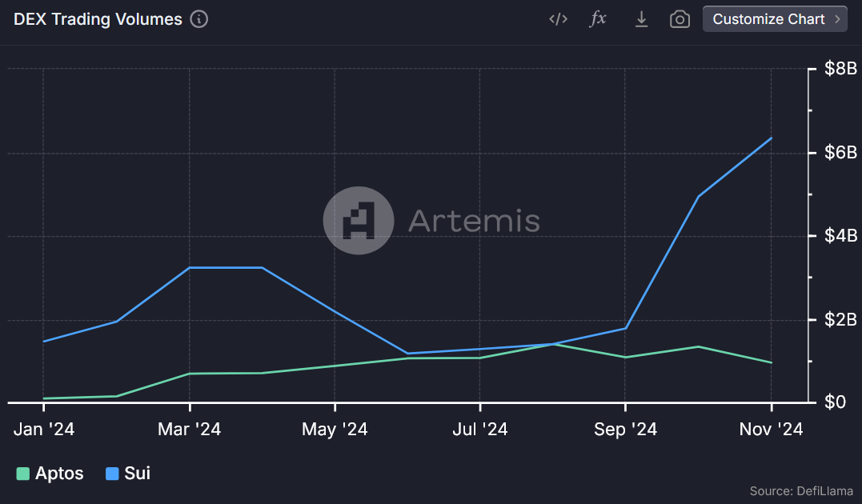Image resolution: width=862 pixels, height=504 pixels.
Task: Toggle the Sui series in the legend
Action: (137, 474)
